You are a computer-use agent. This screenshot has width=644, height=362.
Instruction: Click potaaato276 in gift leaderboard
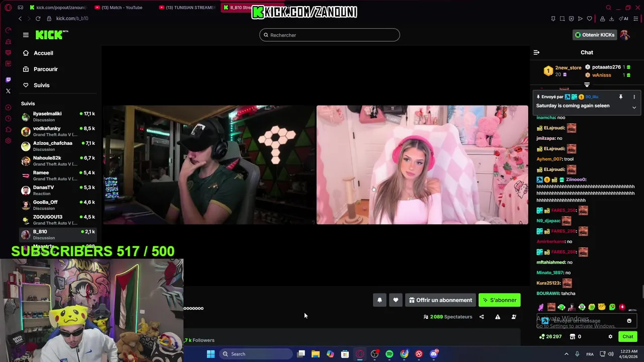[606, 67]
